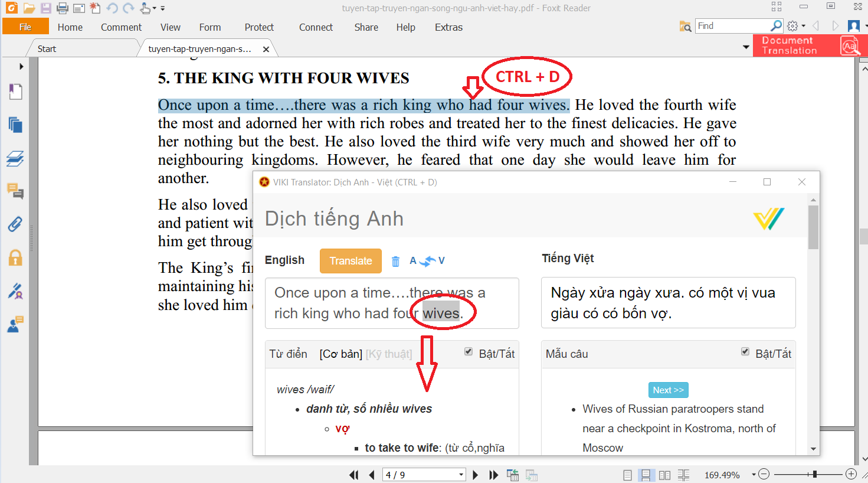Open the Bookmarks panel in the sidebar
The width and height of the screenshot is (868, 483).
[15, 92]
